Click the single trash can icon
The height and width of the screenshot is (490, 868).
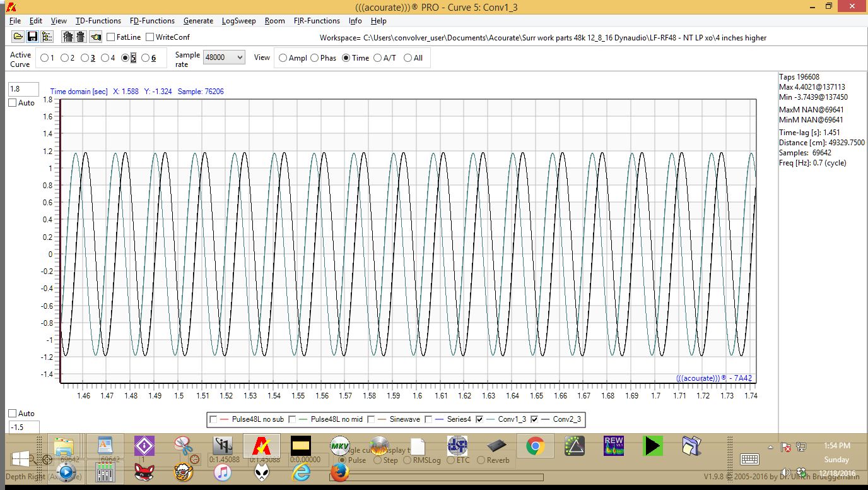(x=81, y=37)
